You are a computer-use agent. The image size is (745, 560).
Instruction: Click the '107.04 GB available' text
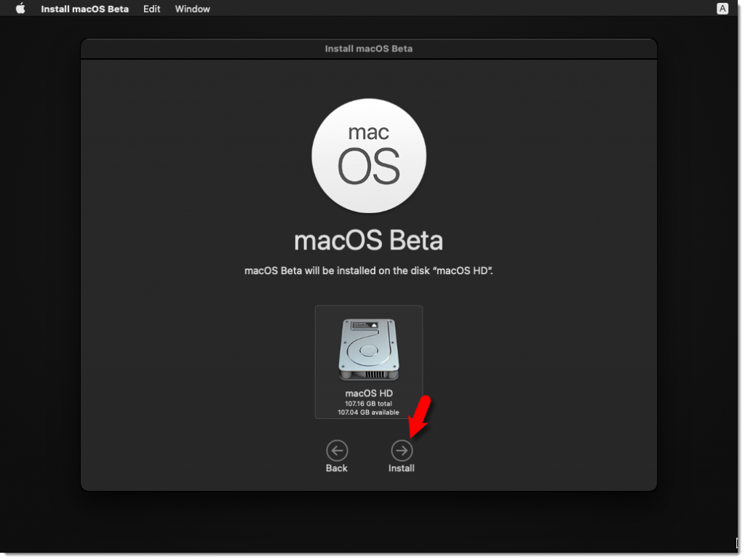(369, 412)
